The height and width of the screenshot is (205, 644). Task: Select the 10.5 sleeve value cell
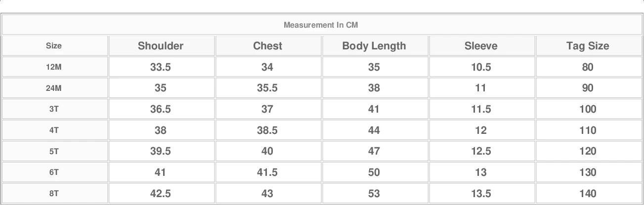tap(481, 67)
